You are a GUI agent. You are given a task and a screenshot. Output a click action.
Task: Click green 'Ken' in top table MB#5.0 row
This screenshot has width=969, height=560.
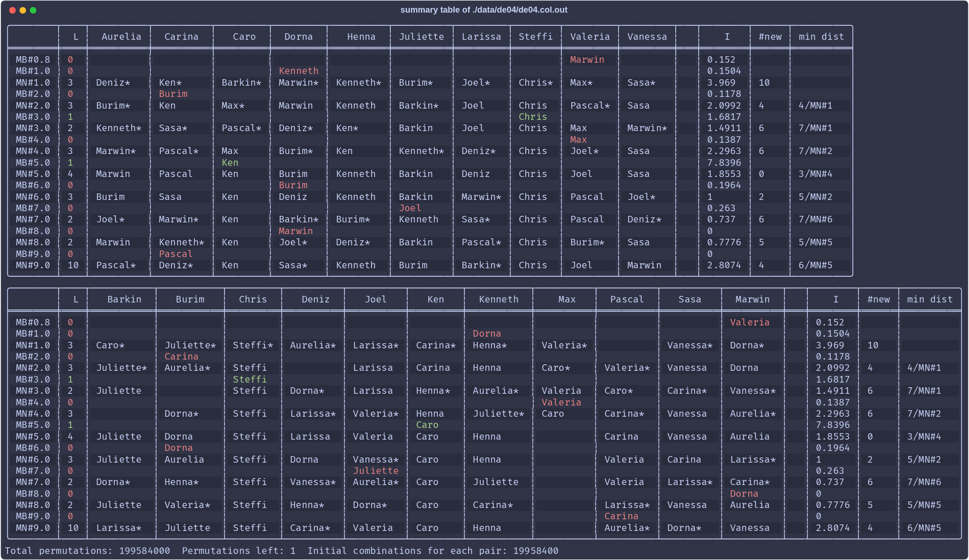(x=230, y=162)
